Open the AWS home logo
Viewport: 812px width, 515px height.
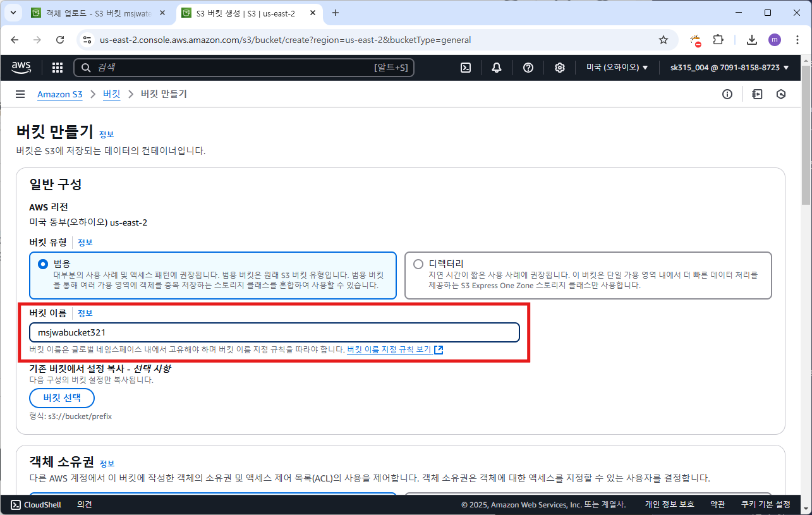tap(21, 67)
